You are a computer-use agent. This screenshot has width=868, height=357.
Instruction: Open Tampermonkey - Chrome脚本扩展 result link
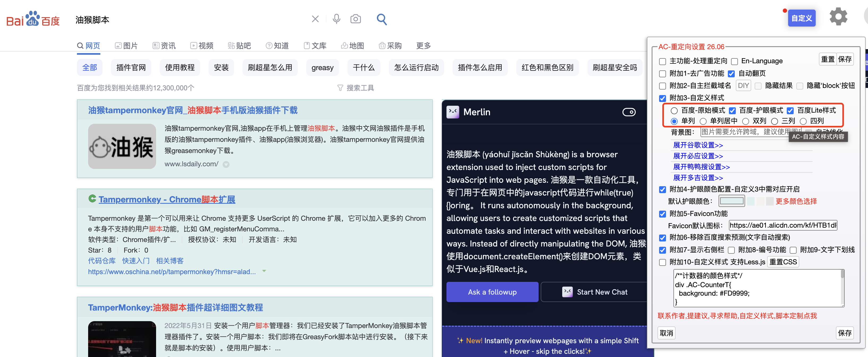pyautogui.click(x=167, y=199)
